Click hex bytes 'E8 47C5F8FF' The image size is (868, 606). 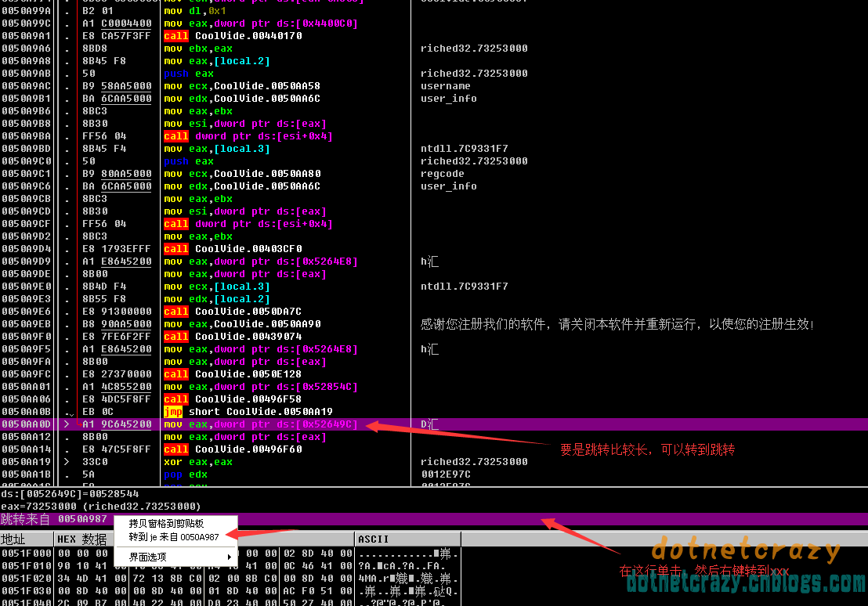coord(117,449)
